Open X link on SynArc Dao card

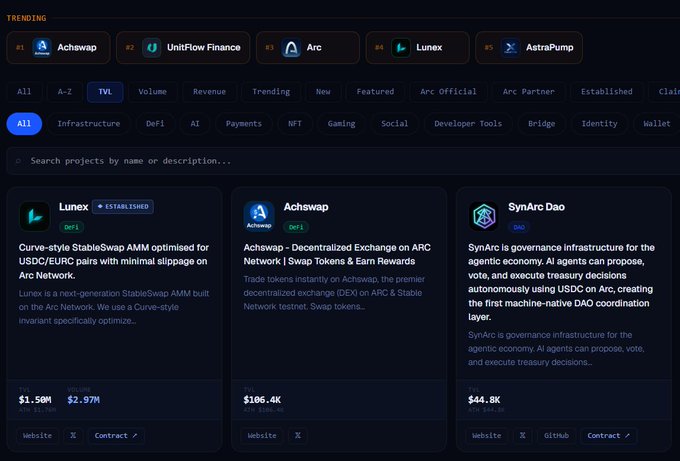click(523, 435)
